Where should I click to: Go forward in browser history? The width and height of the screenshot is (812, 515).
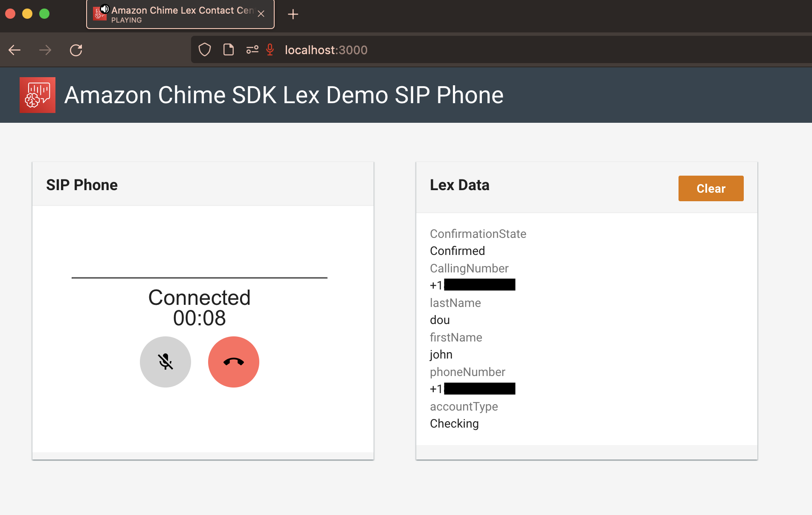tap(45, 50)
